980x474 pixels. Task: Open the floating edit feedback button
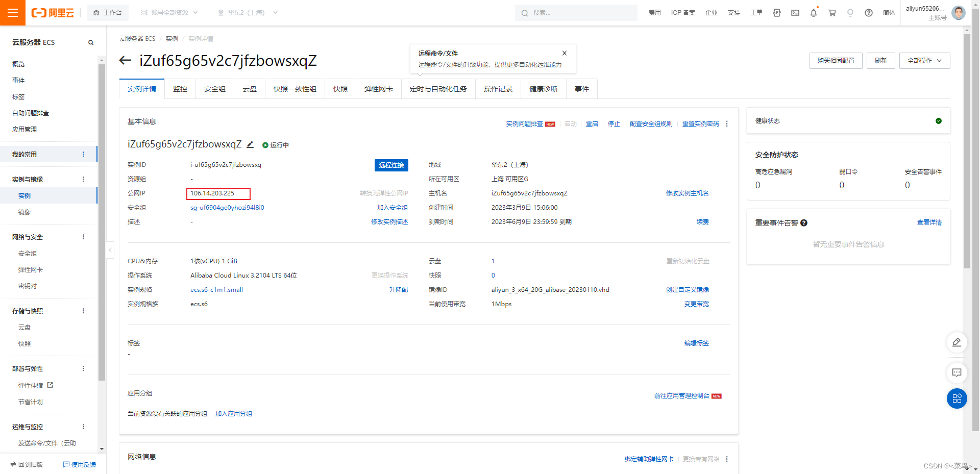tap(957, 342)
